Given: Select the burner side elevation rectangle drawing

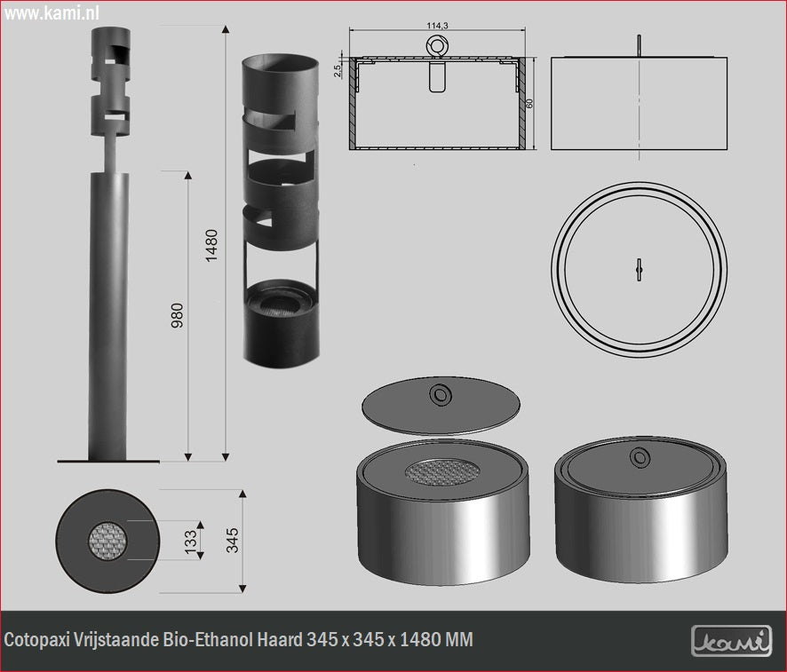Looking at the screenshot, I should point(640,102).
